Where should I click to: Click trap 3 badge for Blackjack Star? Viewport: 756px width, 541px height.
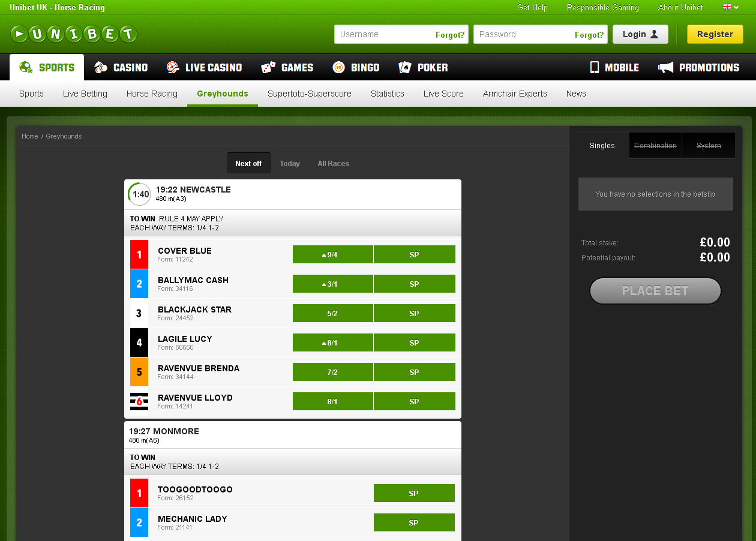pos(139,313)
